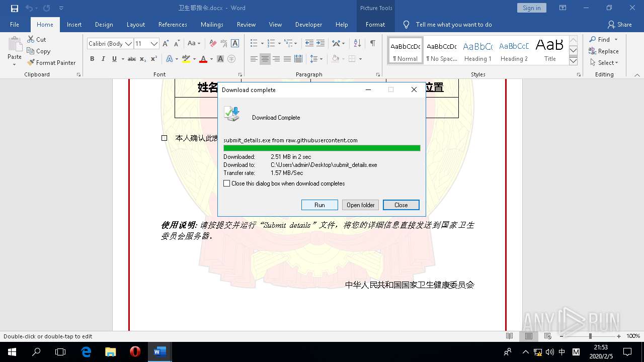Click the text highlight color button
The height and width of the screenshot is (362, 644).
click(186, 59)
